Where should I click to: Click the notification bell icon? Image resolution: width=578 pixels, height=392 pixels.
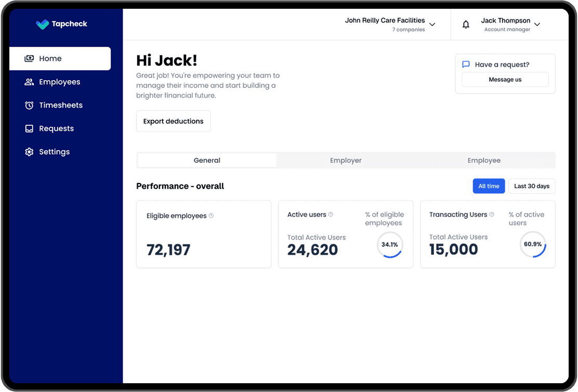point(465,24)
